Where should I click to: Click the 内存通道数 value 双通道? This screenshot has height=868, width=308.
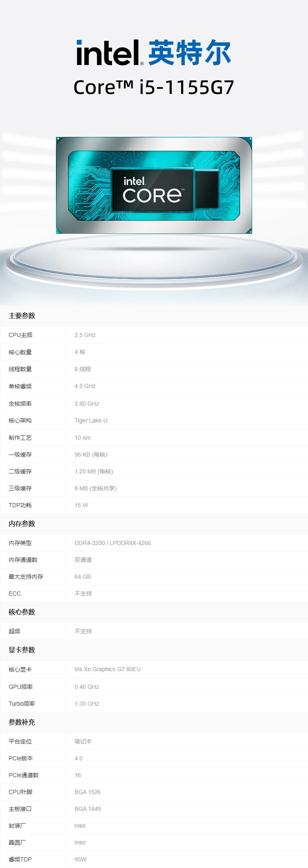83,560
